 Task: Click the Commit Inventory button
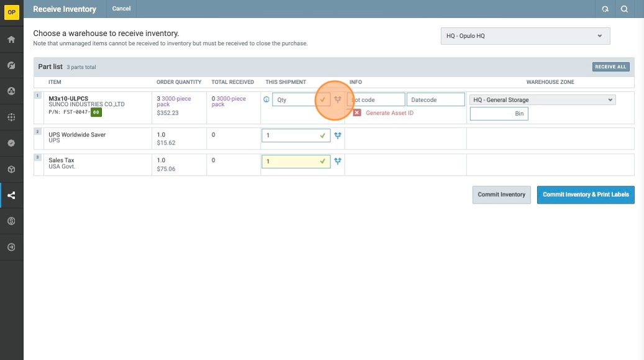coord(501,195)
